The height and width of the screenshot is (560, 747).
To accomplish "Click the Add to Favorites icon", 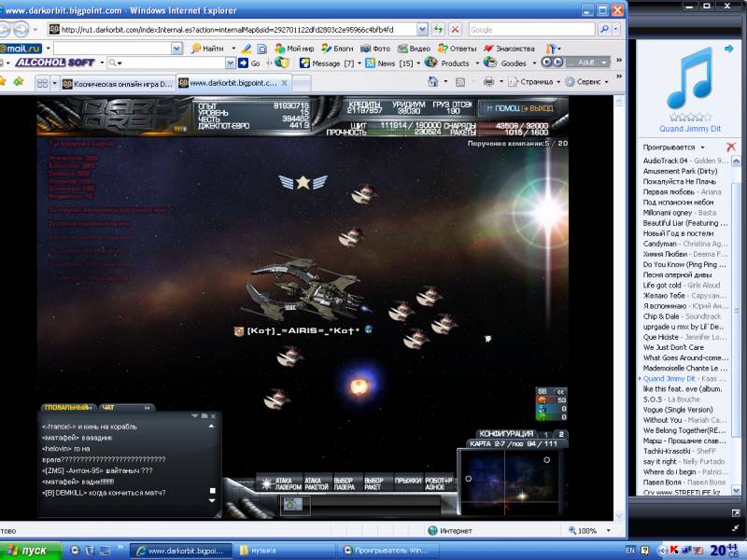I will pyautogui.click(x=19, y=82).
